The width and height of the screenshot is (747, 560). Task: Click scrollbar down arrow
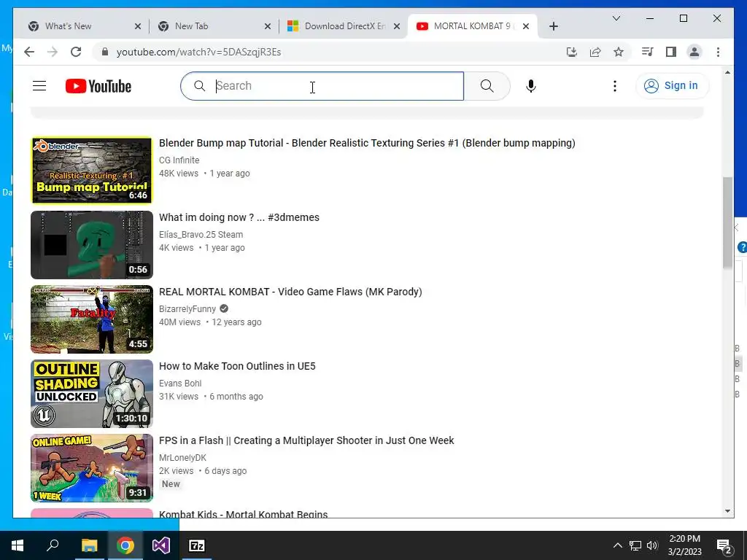(x=727, y=511)
